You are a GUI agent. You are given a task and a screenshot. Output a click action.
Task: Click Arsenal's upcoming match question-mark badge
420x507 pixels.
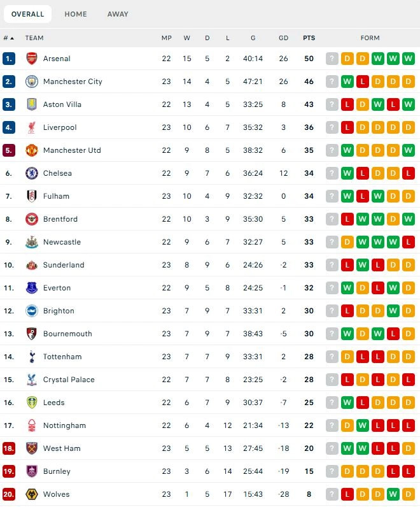[x=332, y=59]
